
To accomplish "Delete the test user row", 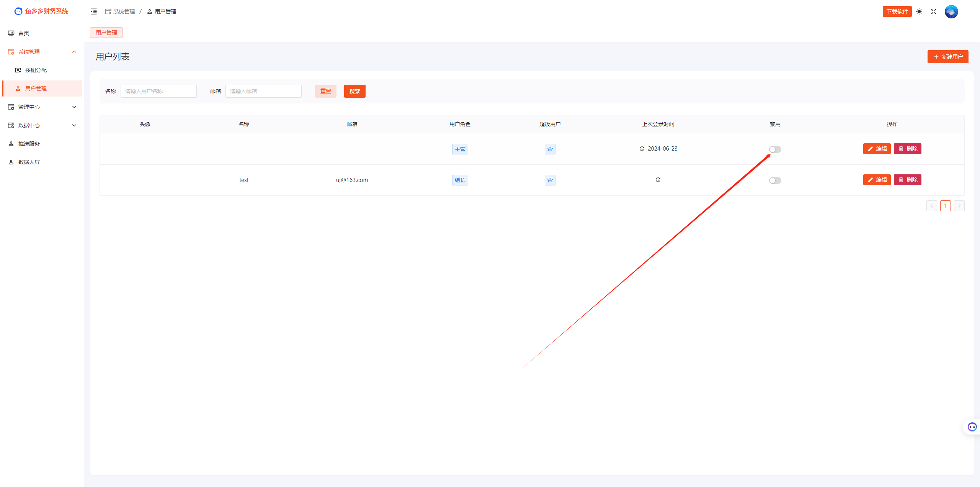I will 907,180.
